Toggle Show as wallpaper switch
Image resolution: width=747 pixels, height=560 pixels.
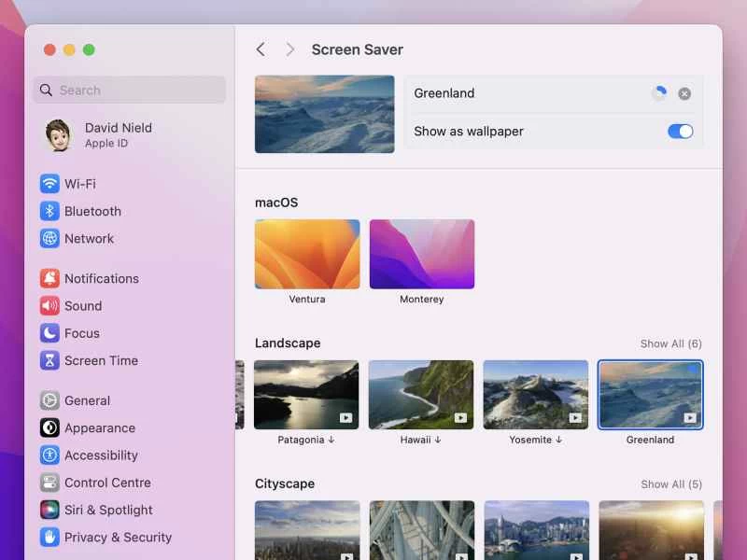[x=680, y=132]
